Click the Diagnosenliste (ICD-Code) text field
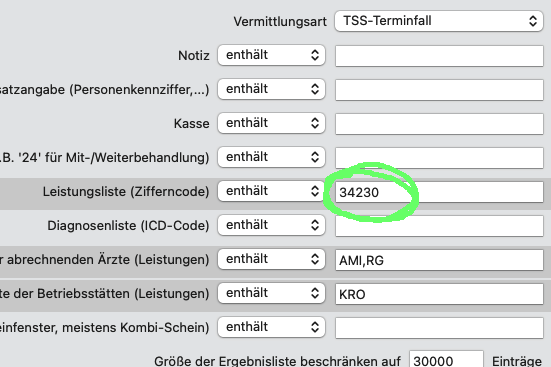551x367 pixels. click(439, 226)
